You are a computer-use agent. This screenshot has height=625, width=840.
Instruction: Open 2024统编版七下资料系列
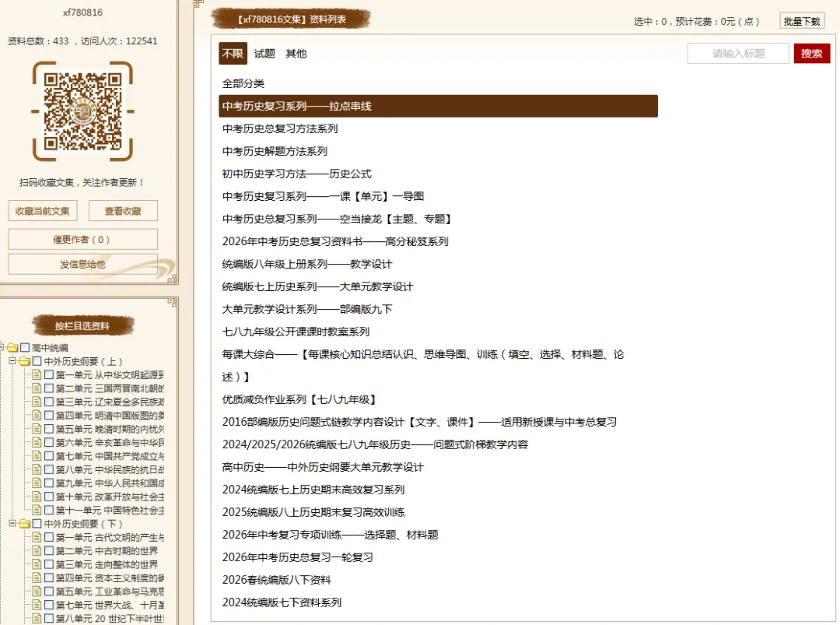(282, 602)
